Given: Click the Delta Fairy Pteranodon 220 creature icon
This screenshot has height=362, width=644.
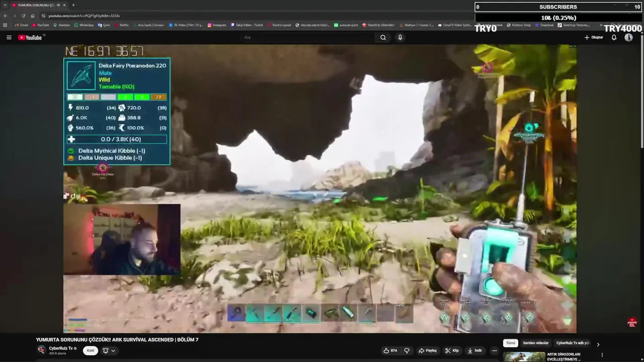Looking at the screenshot, I should (81, 75).
